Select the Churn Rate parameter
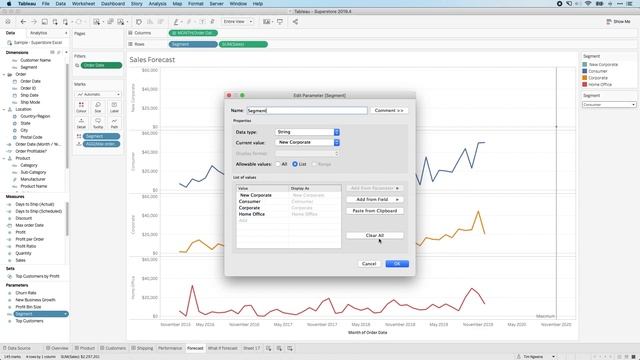640x360 pixels. coord(26,293)
